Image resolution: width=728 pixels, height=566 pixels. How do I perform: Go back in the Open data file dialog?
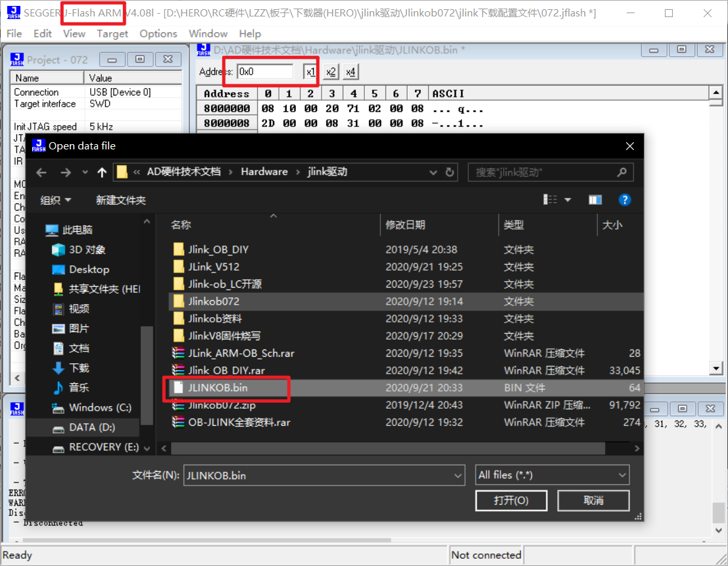[x=41, y=173]
